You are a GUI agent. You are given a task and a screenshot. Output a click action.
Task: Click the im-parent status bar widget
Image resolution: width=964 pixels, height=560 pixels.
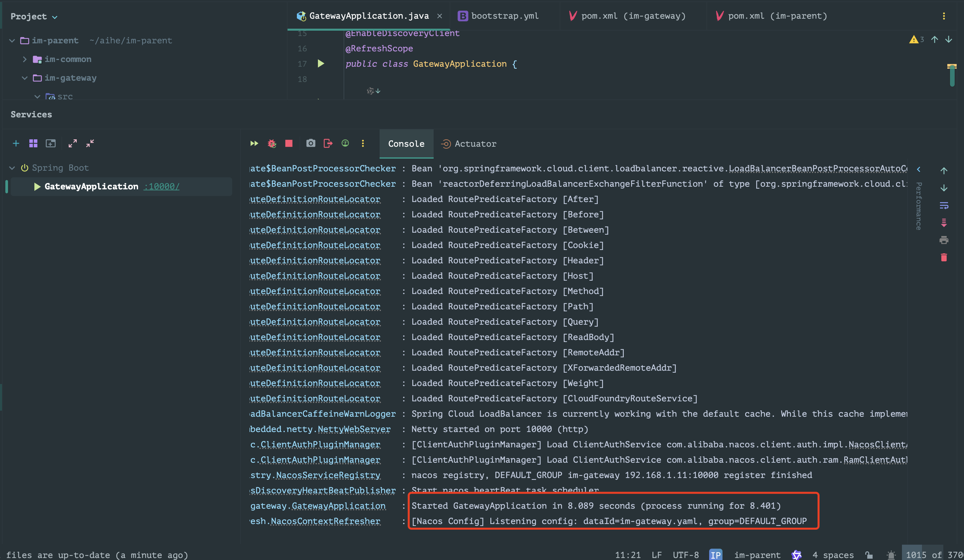click(757, 555)
